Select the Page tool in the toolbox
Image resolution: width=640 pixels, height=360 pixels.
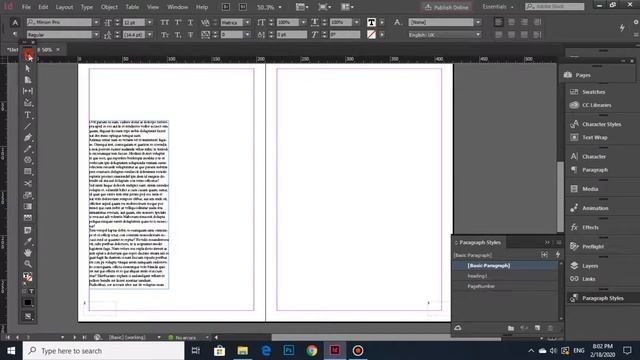[27, 80]
